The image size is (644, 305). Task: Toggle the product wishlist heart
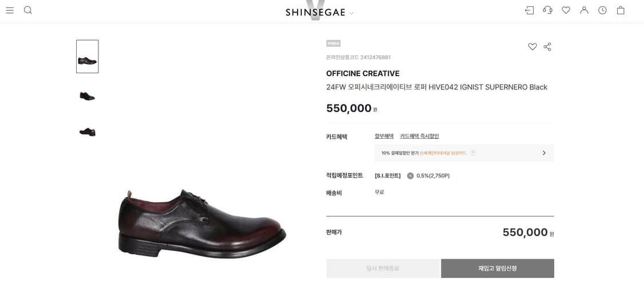pyautogui.click(x=532, y=47)
